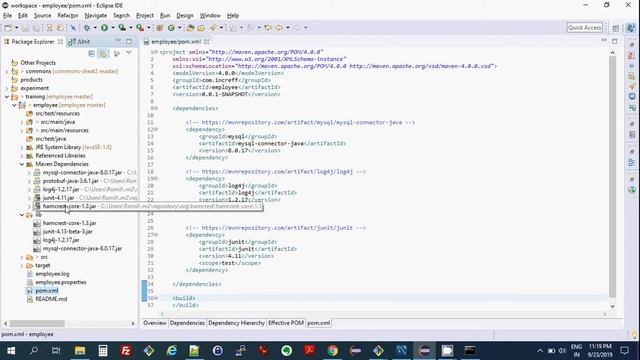
Task: Click the New file toolbar icon
Action: (8, 28)
